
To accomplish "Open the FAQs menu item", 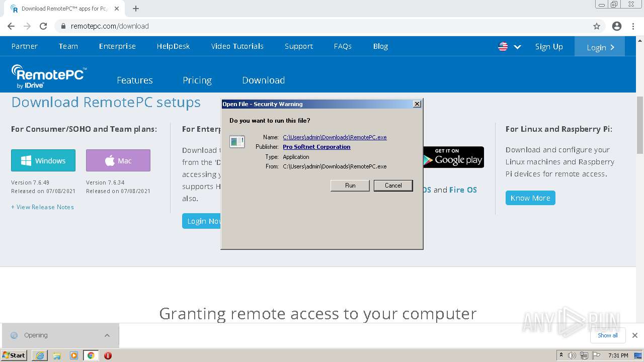I will pyautogui.click(x=343, y=46).
